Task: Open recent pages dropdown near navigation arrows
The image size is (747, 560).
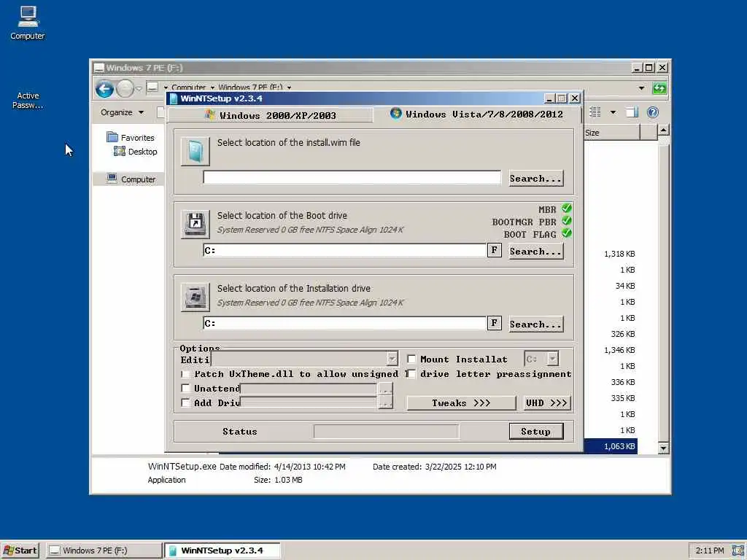Action: [x=139, y=88]
